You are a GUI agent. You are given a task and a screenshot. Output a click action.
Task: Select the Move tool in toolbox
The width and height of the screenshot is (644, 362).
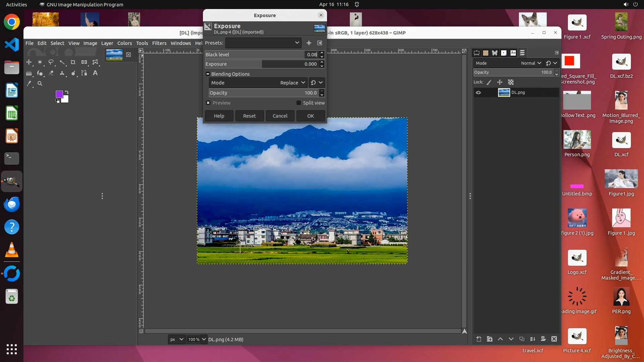coord(29,62)
